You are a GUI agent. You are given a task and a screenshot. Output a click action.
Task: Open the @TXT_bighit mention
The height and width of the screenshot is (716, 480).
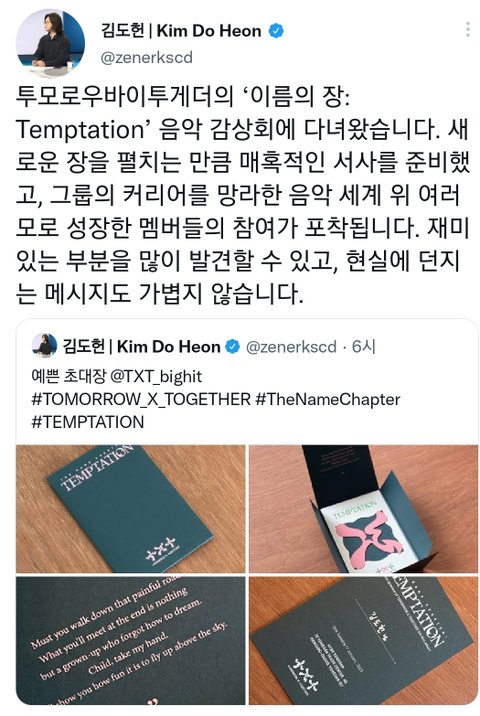pos(156,376)
